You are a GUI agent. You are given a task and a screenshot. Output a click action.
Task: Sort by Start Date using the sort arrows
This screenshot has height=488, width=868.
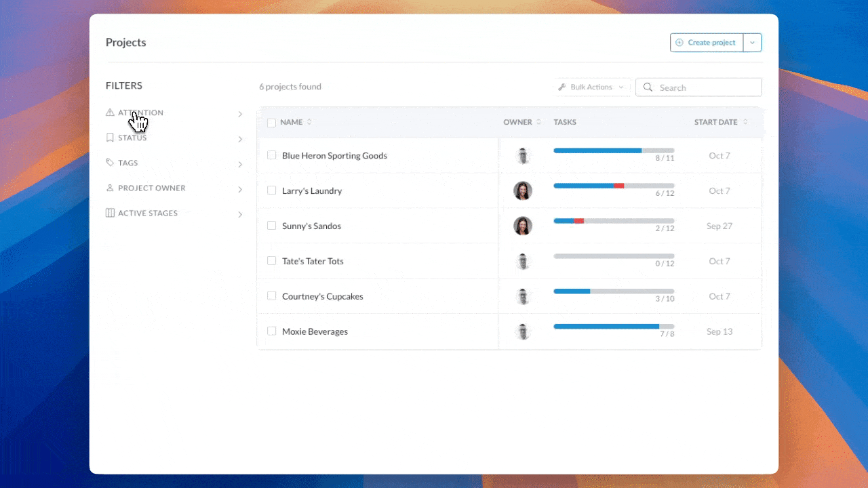745,122
